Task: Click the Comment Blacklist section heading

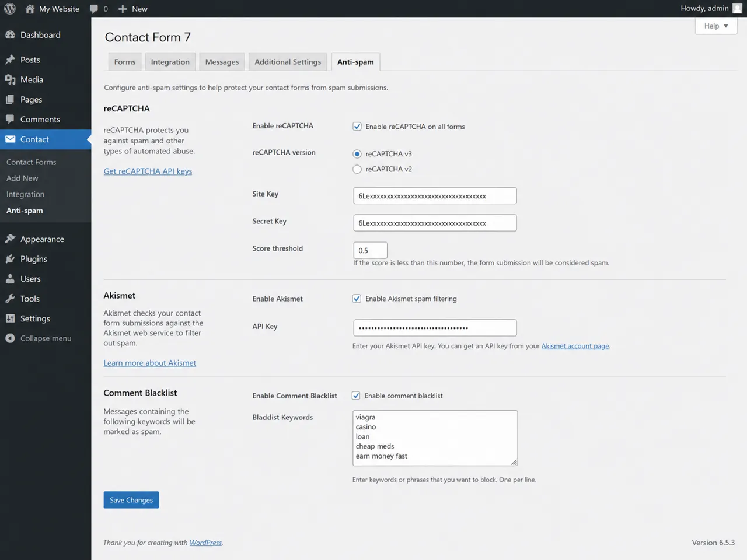Action: [x=140, y=393]
